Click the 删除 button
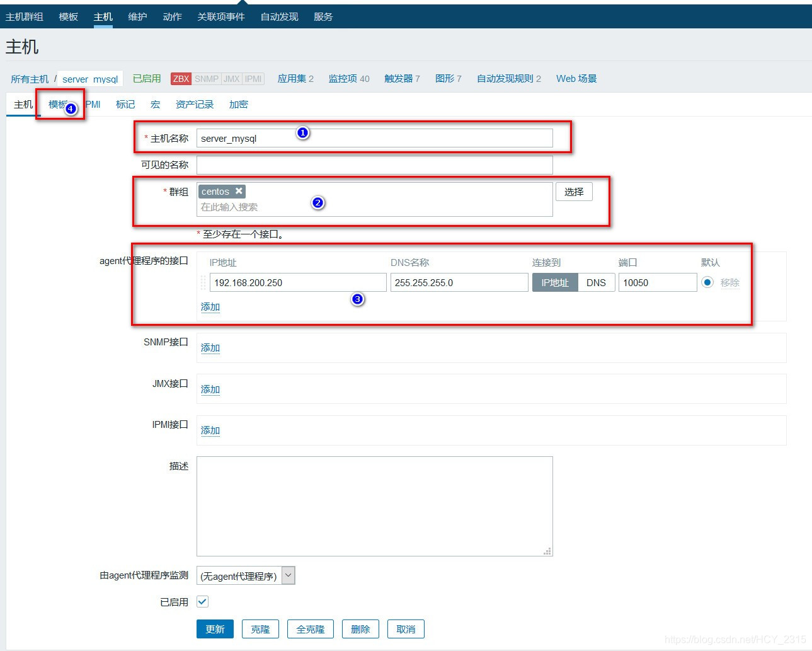The image size is (812, 651). click(x=360, y=629)
